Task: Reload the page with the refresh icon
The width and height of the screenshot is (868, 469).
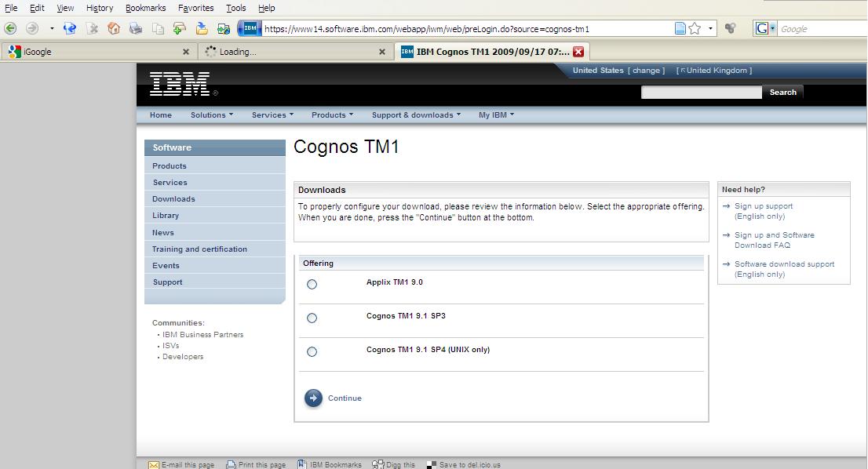Action: (70, 28)
